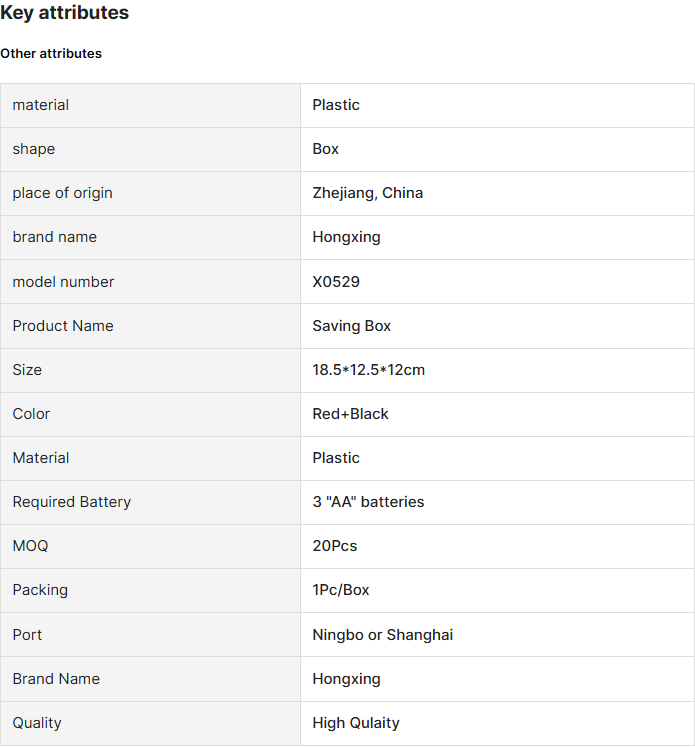The image size is (695, 747).
Task: Click the packing value 1Pc/Box
Action: pyautogui.click(x=341, y=590)
